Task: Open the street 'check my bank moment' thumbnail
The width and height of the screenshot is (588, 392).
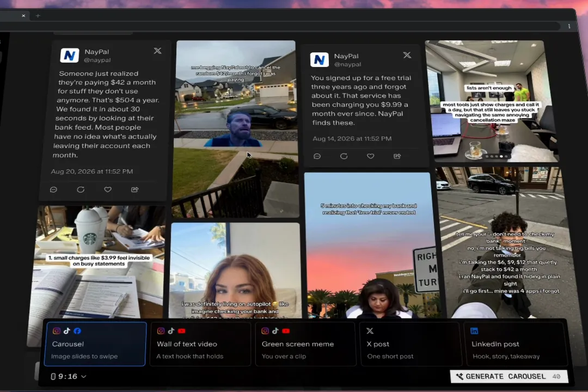Action: (507, 243)
